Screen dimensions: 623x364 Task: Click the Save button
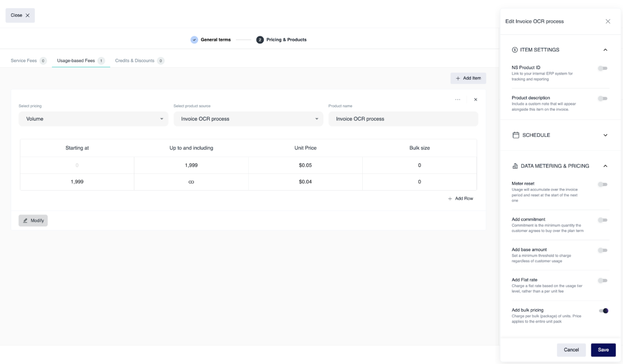tap(604, 350)
